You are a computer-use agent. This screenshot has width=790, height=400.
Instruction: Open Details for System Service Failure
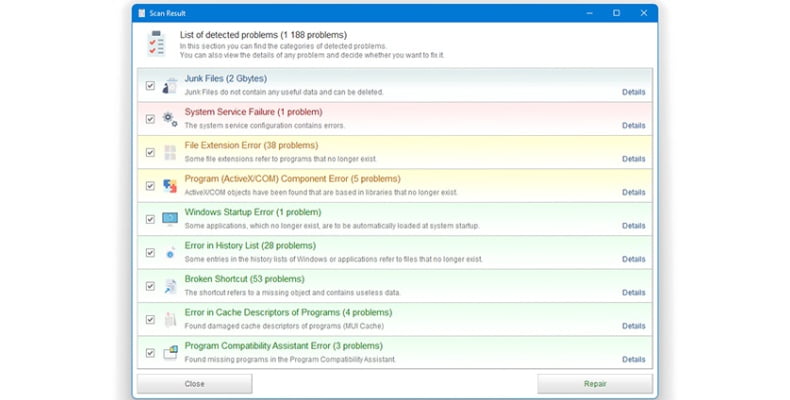coord(633,125)
